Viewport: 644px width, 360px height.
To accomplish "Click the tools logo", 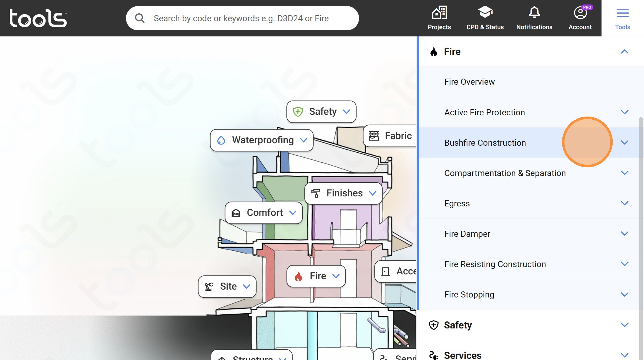I will (x=38, y=18).
